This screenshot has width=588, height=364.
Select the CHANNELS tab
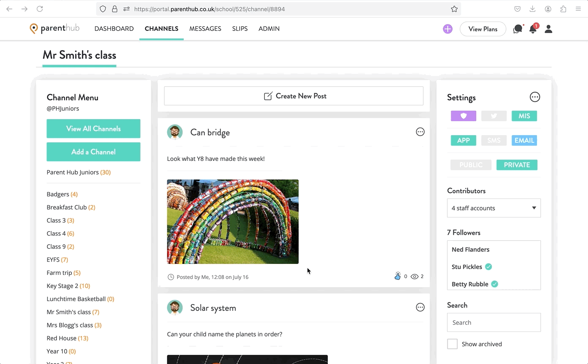[x=161, y=29]
